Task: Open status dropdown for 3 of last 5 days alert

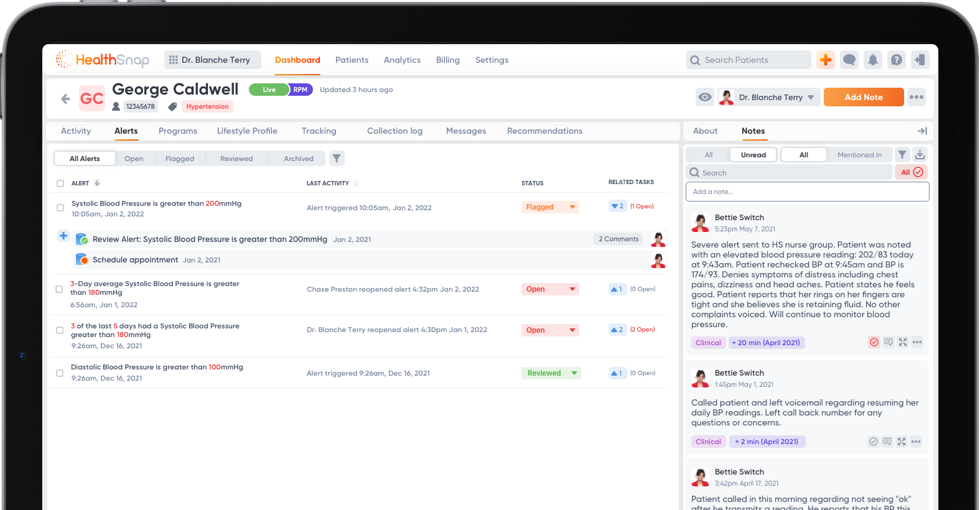Action: [x=550, y=330]
